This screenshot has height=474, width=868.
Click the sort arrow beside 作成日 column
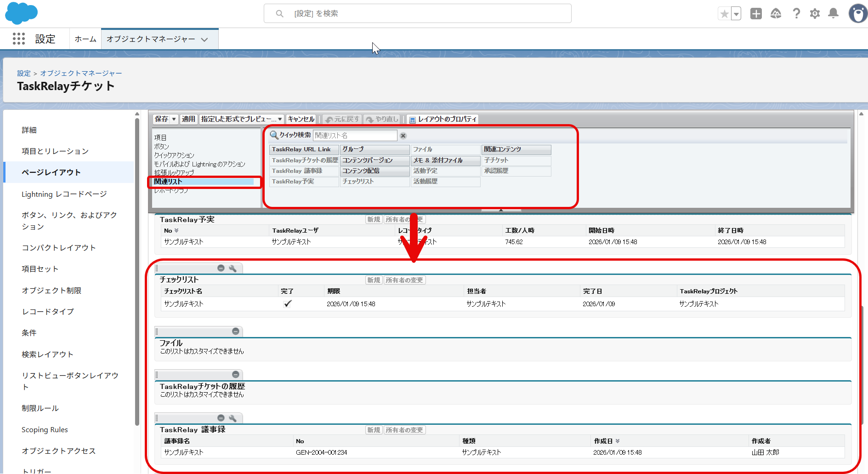(x=618, y=441)
